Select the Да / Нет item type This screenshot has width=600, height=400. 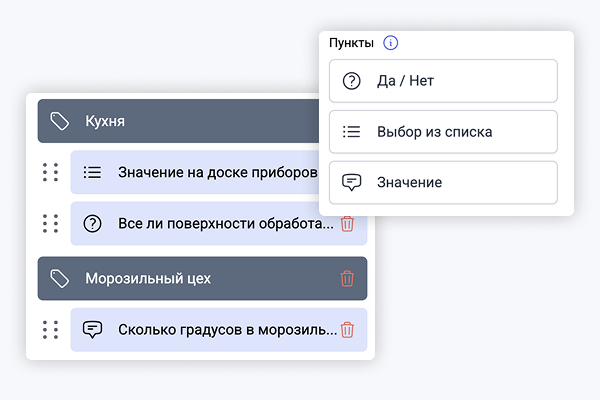(442, 81)
